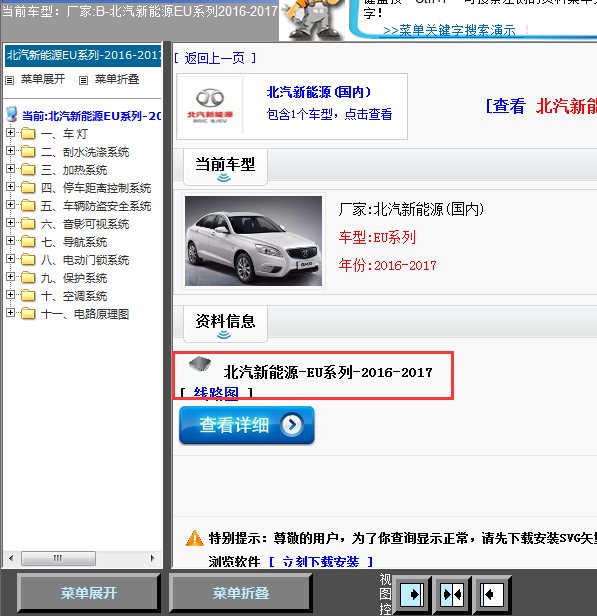Click folder icon for 十一、电路原理图

point(28,314)
